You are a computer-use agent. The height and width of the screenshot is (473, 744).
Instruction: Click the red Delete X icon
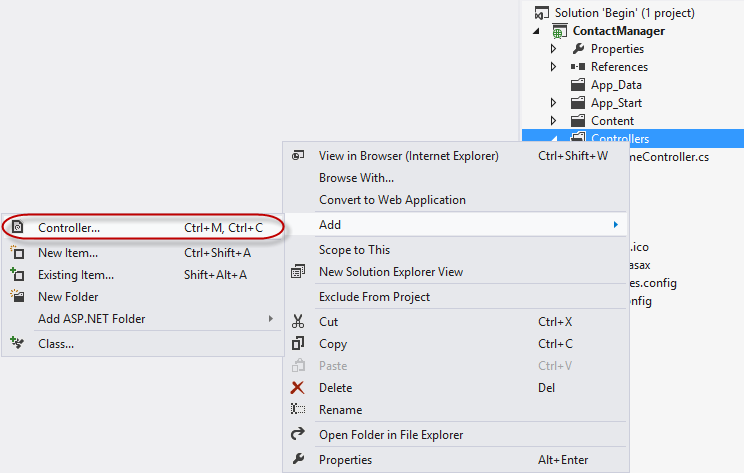tap(297, 388)
